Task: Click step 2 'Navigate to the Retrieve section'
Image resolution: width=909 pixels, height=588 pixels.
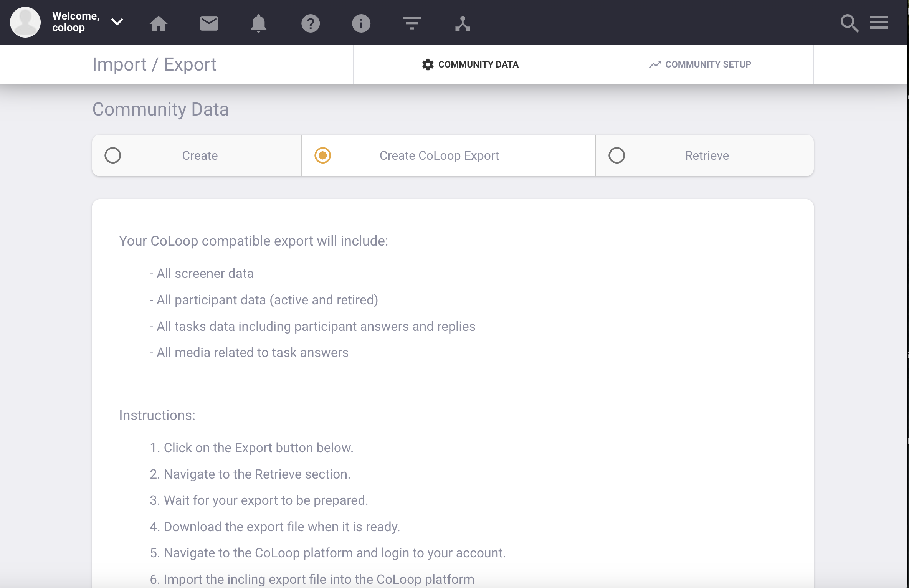Action: tap(250, 474)
